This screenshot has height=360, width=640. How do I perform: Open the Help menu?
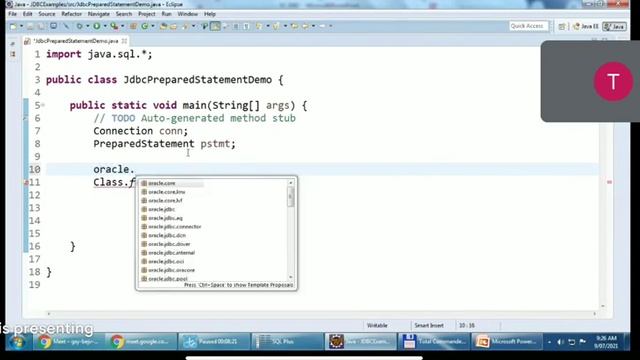point(210,14)
